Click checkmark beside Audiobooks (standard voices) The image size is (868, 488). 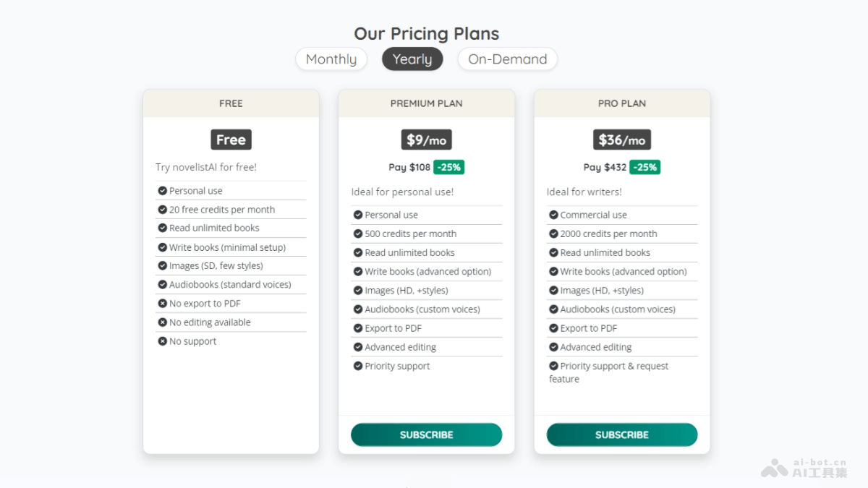click(163, 285)
